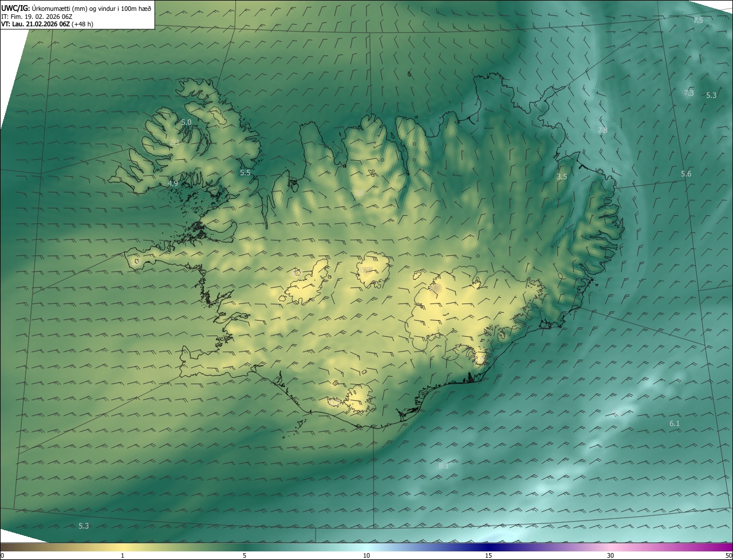733x560 pixels.
Task: Click the 7.5 value label on the map
Action: [698, 20]
